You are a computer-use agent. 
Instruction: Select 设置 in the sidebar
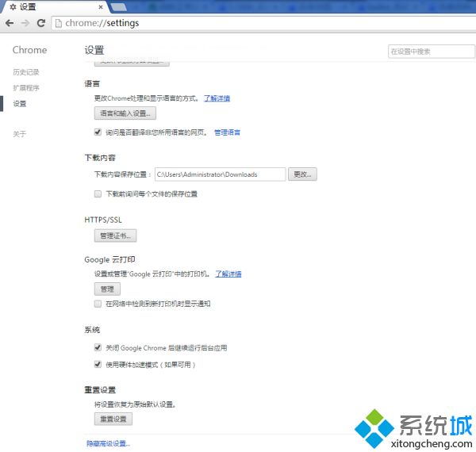pos(19,104)
